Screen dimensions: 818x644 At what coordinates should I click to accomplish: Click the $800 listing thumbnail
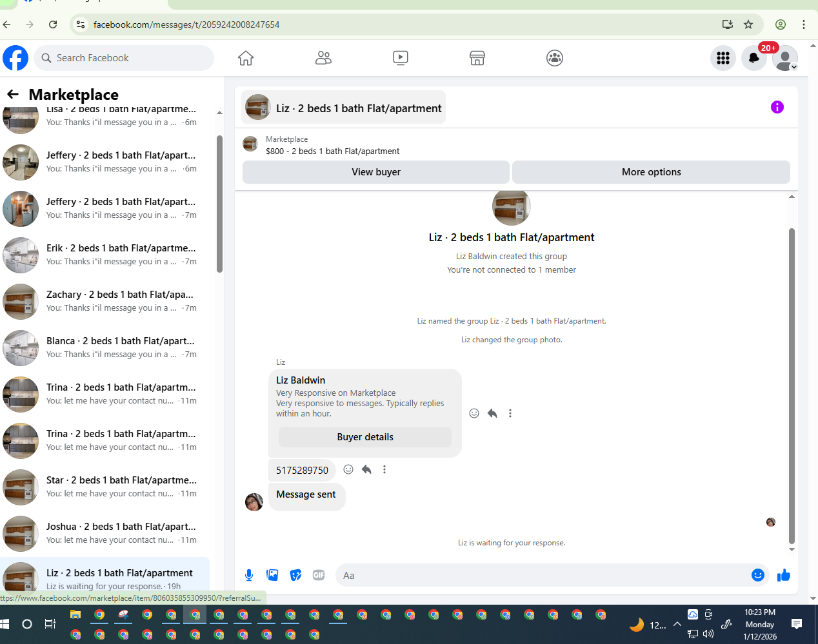click(x=250, y=144)
